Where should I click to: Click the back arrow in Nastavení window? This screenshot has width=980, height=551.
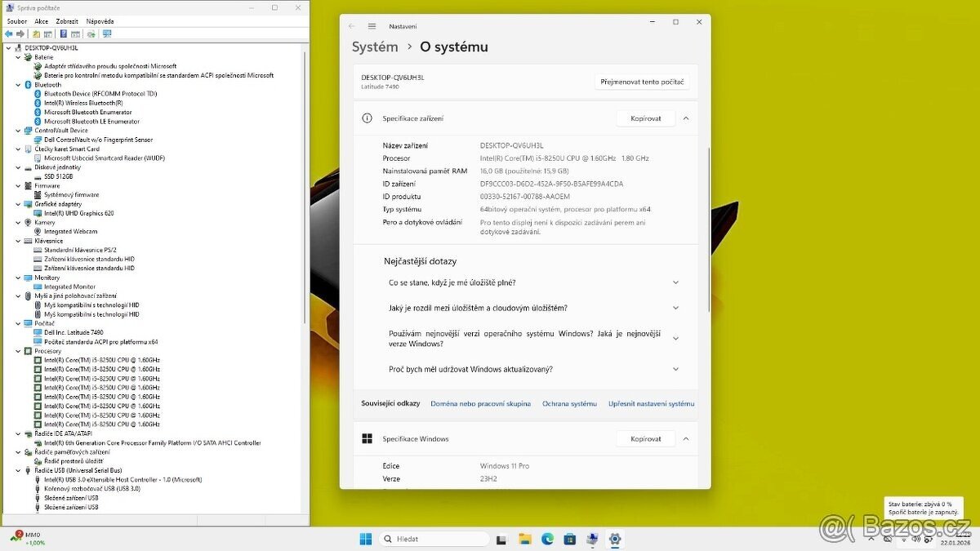point(352,25)
